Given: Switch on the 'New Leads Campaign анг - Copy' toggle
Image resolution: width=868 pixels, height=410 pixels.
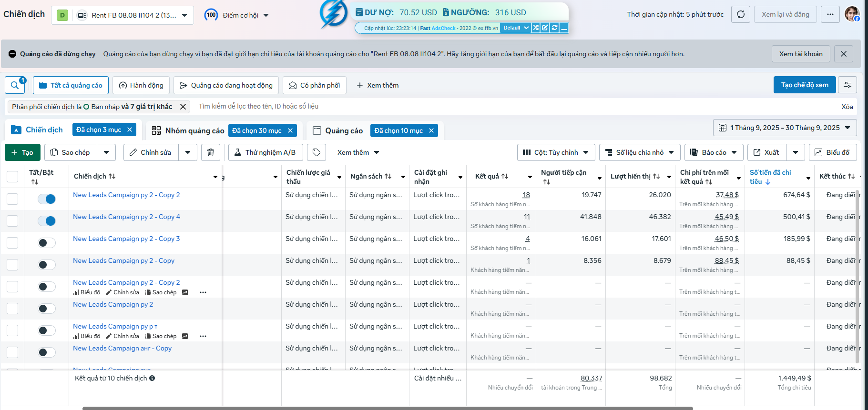Looking at the screenshot, I should [x=47, y=352].
